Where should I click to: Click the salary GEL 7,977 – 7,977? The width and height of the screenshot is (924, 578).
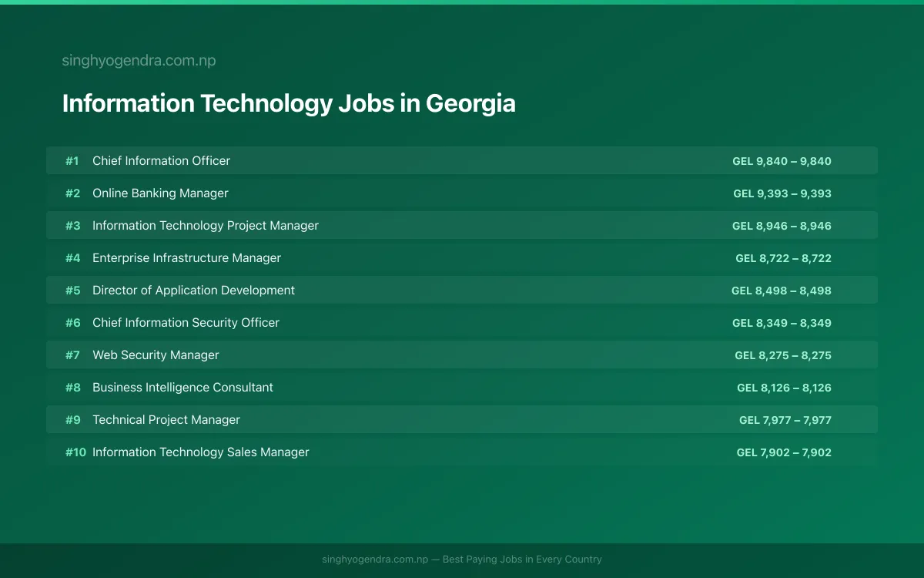point(785,420)
